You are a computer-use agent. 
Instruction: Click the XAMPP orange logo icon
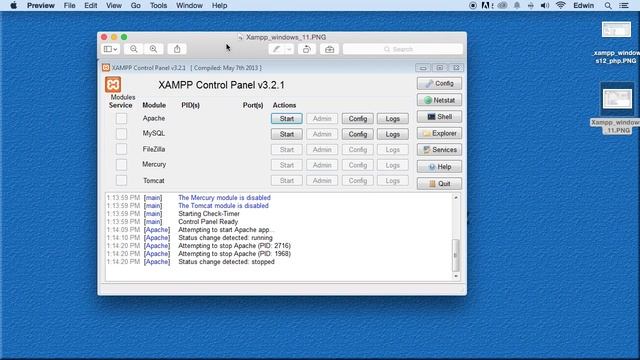pyautogui.click(x=113, y=84)
